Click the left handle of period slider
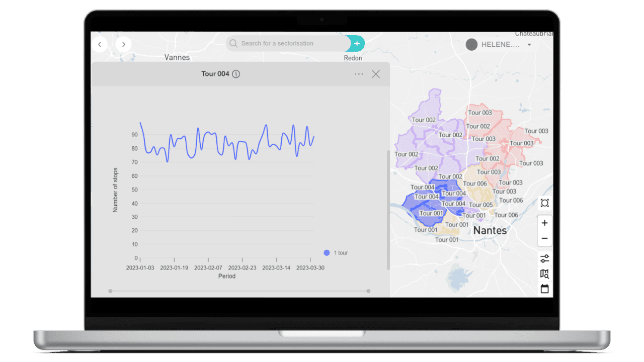The width and height of the screenshot is (644, 362). click(x=110, y=291)
